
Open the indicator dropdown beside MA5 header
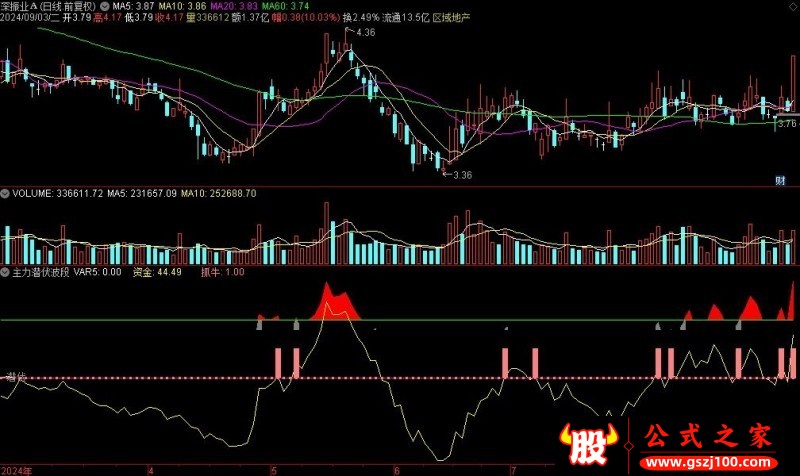click(105, 7)
